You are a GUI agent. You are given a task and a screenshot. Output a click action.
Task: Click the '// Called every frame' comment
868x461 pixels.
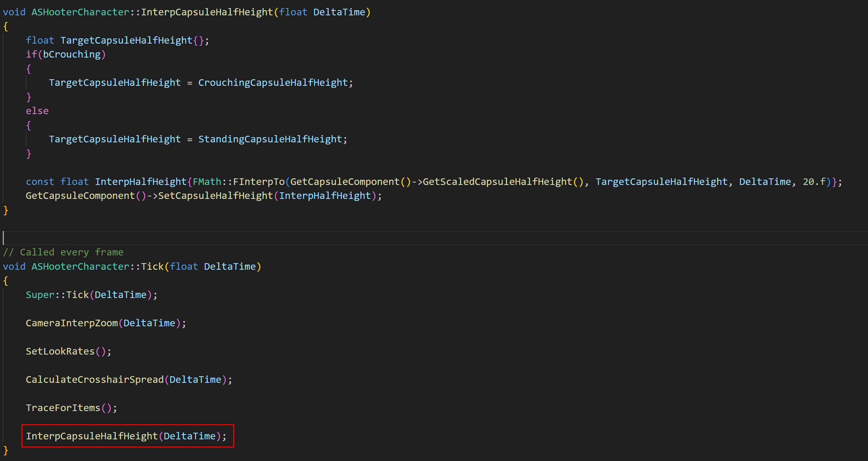[63, 252]
